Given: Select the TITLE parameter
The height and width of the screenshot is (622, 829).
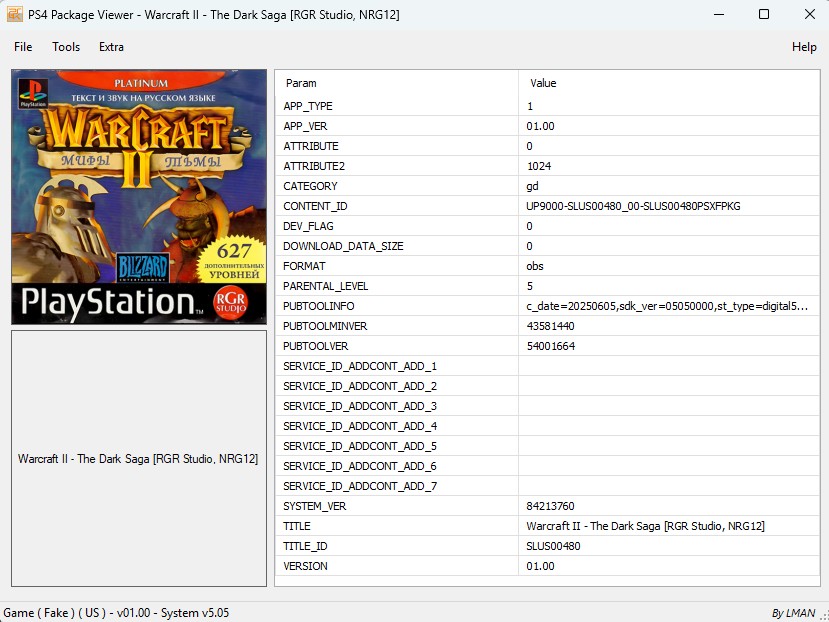Looking at the screenshot, I should [x=297, y=526].
